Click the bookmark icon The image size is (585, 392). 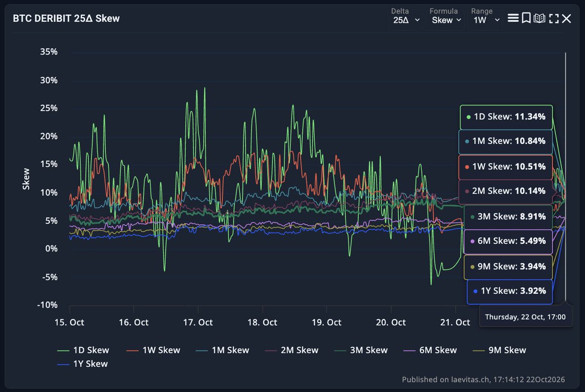pos(526,19)
